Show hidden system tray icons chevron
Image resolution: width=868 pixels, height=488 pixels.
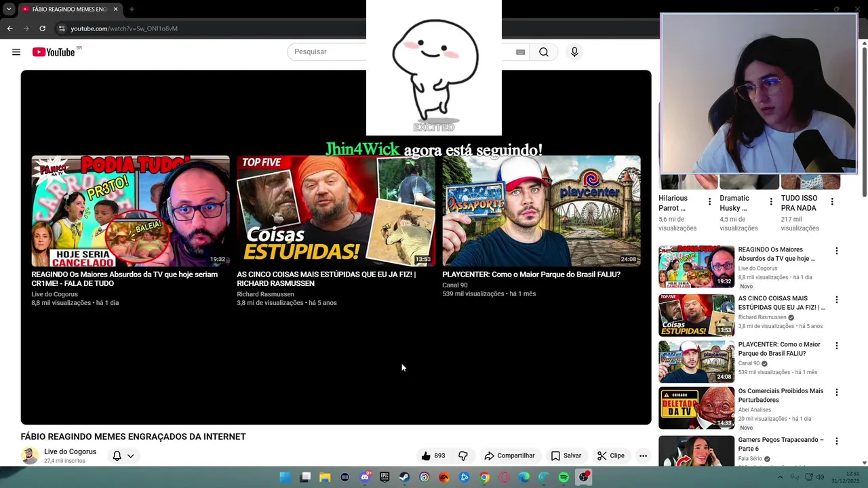click(780, 477)
